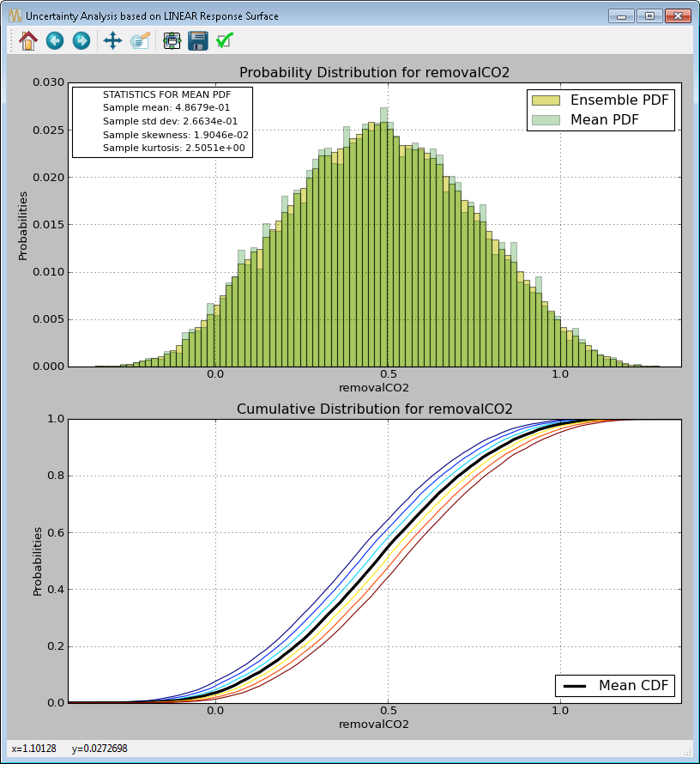Open curve and axes edit parameters icon

pos(141,39)
